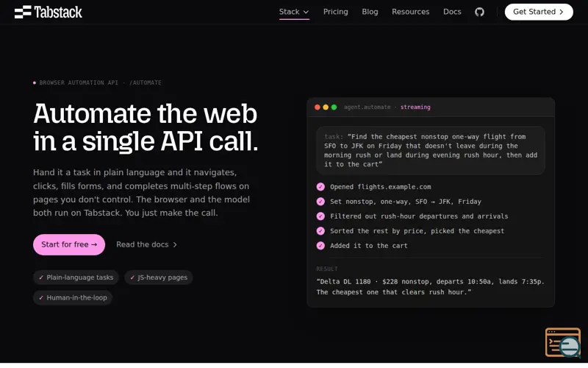This screenshot has width=588, height=368.
Task: Click checkmark beside Filtered out rush-hour
Action: (320, 216)
